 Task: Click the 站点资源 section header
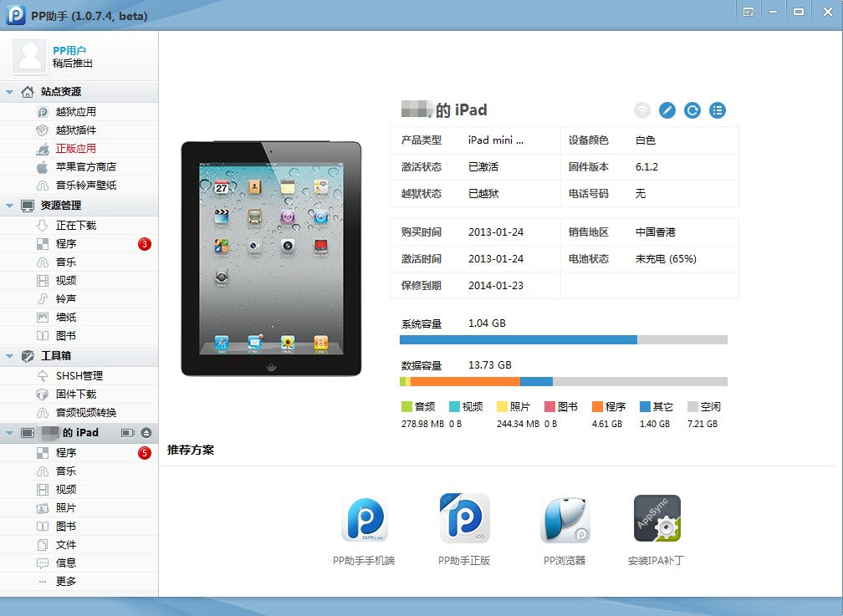(x=79, y=92)
